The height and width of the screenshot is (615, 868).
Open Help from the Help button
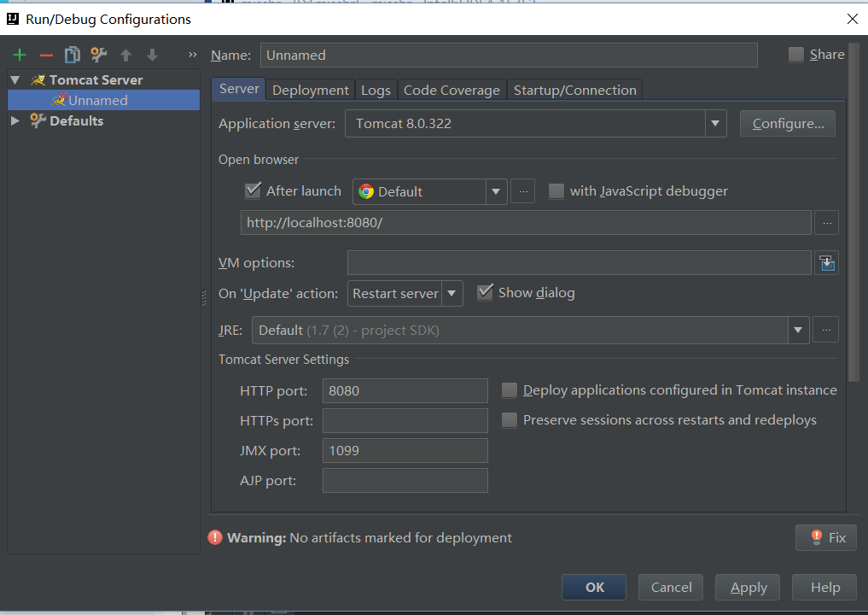point(824,588)
